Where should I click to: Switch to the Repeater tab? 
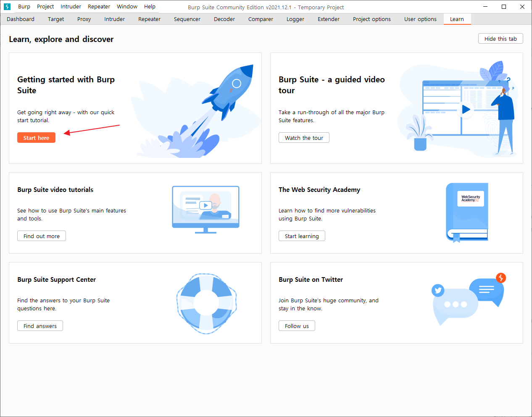click(149, 19)
